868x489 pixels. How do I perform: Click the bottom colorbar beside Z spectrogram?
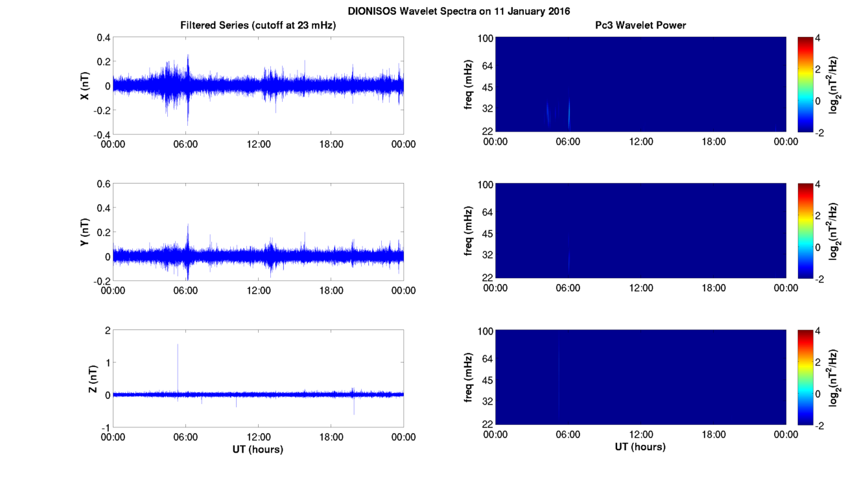805,377
